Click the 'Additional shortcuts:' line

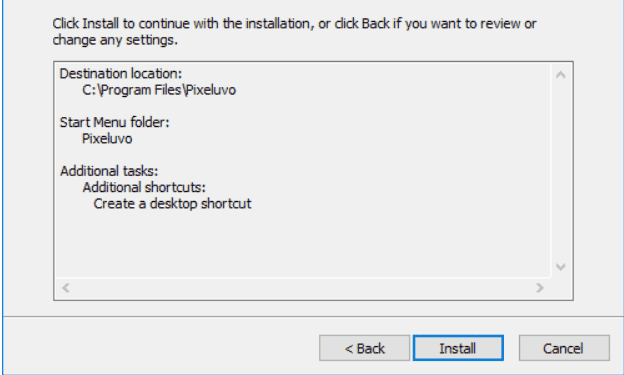point(144,187)
